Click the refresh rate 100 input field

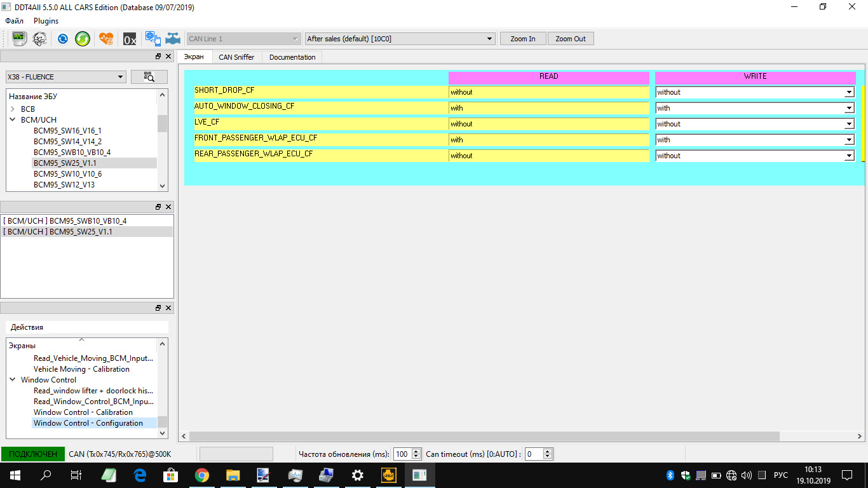[x=402, y=454]
